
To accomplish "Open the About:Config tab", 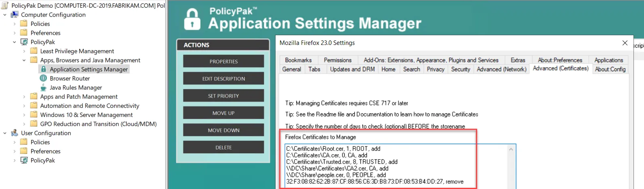I will pos(610,69).
